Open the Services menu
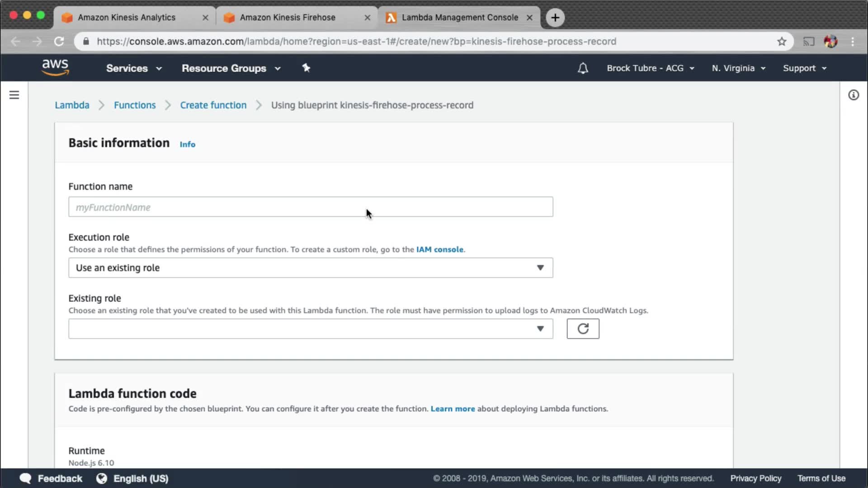 point(134,68)
